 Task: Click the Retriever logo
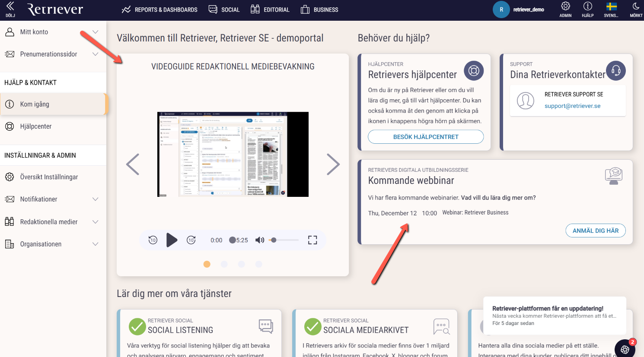point(55,9)
